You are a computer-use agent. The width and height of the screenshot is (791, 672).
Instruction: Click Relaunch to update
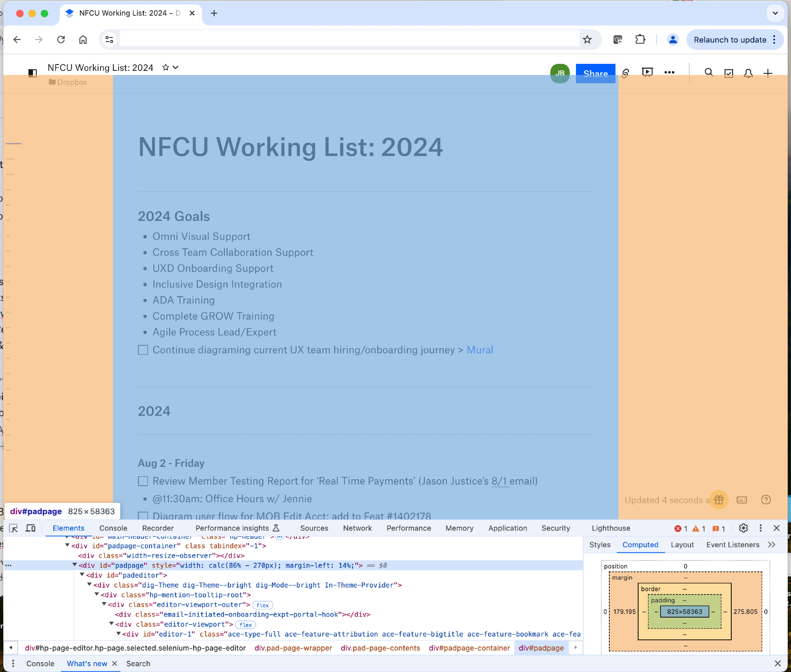pos(730,40)
